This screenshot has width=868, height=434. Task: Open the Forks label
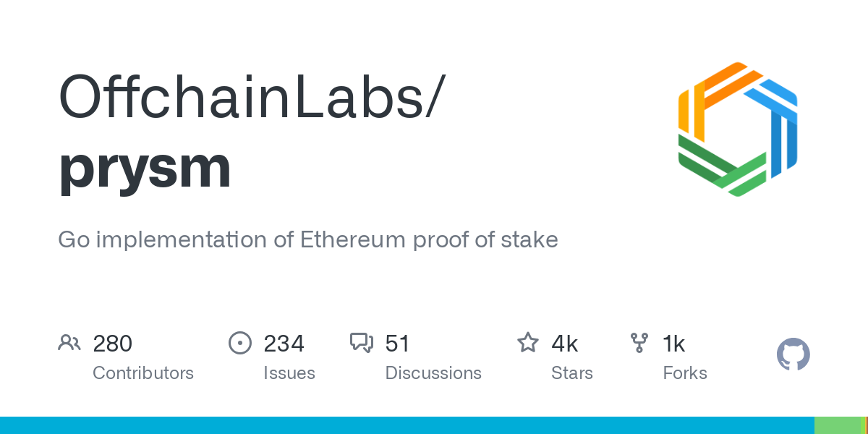pyautogui.click(x=685, y=373)
